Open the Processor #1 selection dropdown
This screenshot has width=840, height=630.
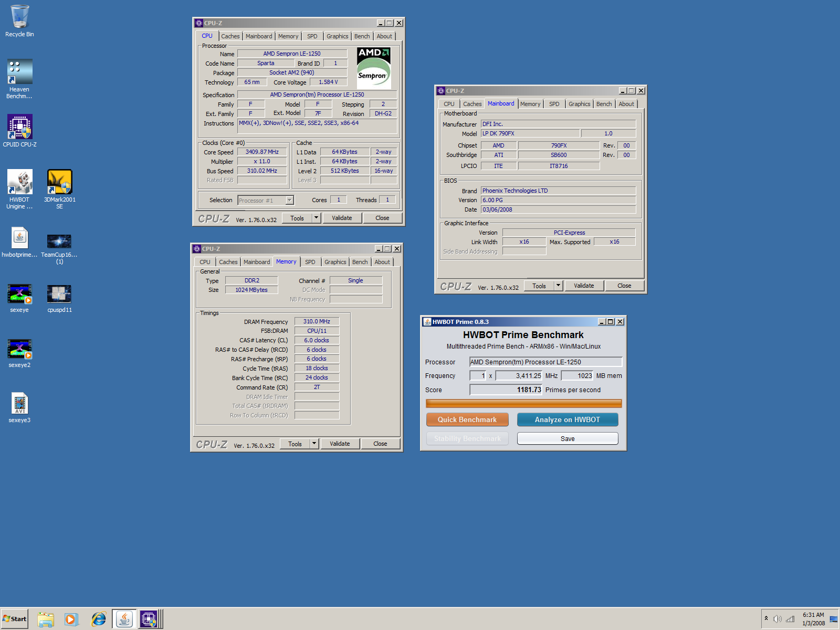[x=289, y=200]
